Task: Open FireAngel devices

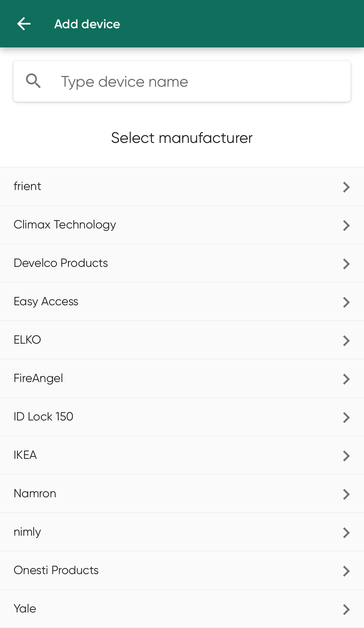Action: tap(182, 378)
